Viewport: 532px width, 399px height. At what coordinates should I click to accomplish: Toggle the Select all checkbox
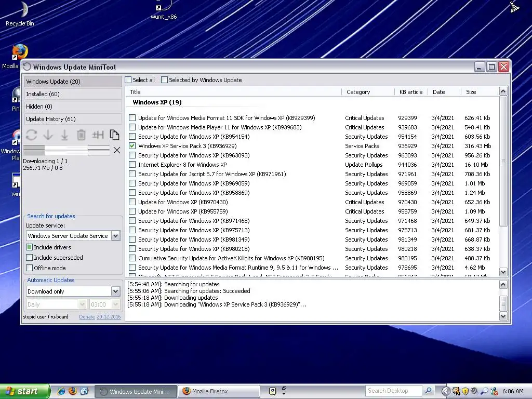tap(128, 79)
